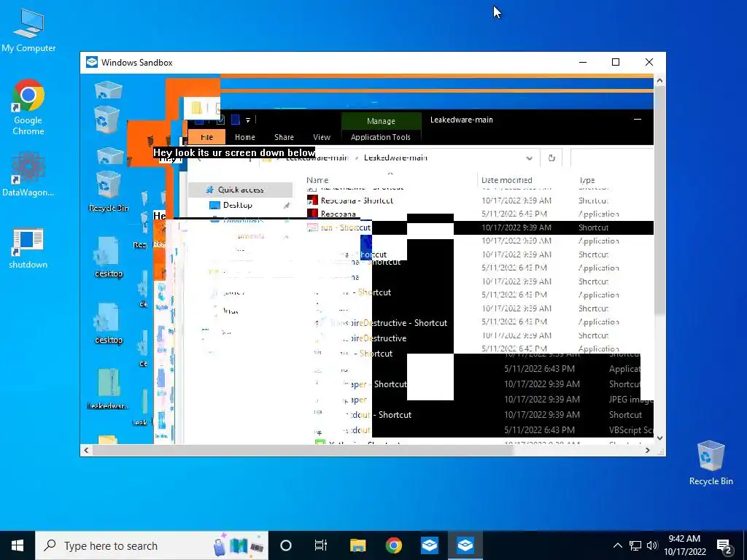Open Task View from the taskbar
This screenshot has width=747, height=560.
click(321, 545)
